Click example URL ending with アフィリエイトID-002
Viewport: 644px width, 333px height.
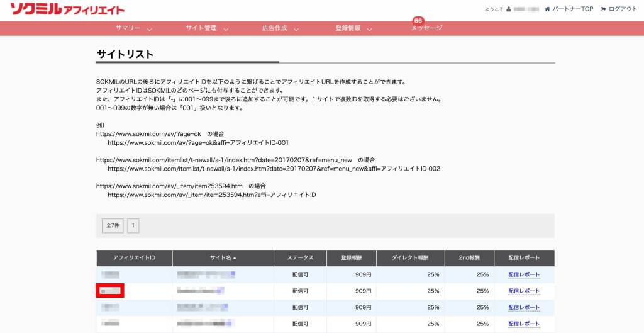(x=274, y=169)
